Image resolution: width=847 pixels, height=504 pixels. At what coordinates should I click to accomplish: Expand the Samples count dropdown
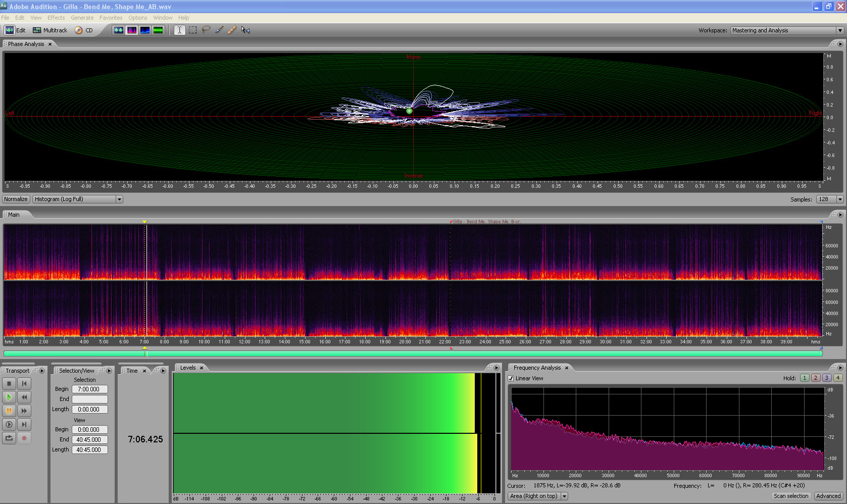pos(830,199)
